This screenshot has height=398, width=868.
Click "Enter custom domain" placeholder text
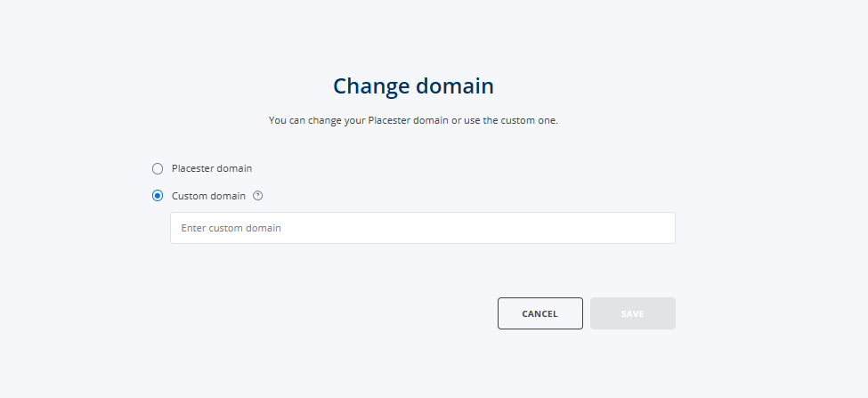(231, 228)
